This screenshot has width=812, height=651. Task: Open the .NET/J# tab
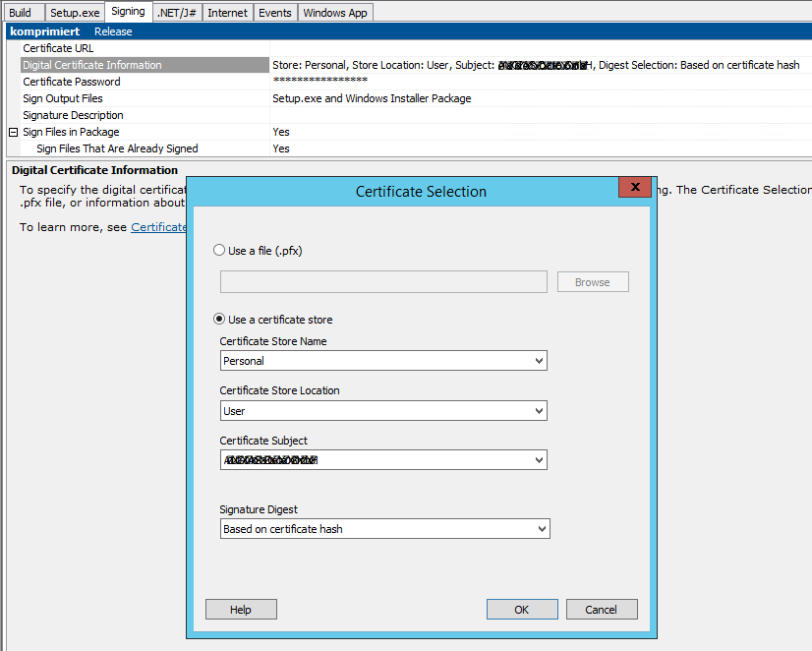(x=178, y=13)
